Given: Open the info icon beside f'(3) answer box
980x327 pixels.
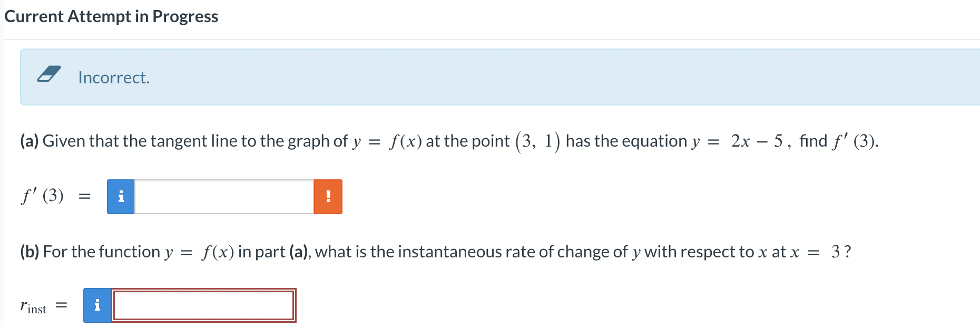Looking at the screenshot, I should (120, 196).
